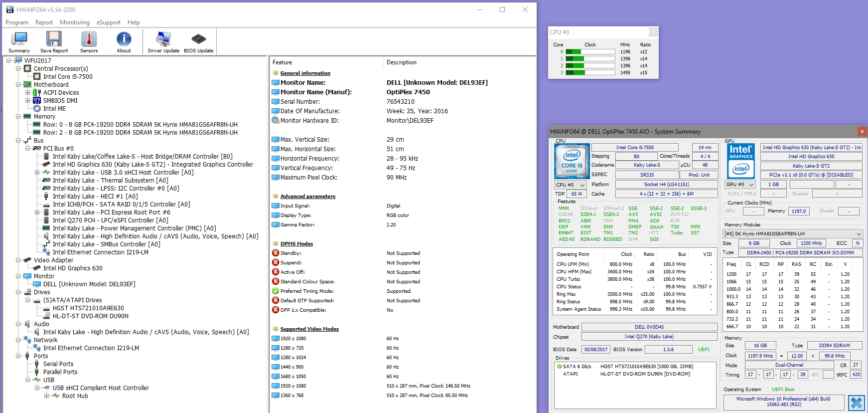Expand the SMBIOS DMI node

(x=28, y=101)
